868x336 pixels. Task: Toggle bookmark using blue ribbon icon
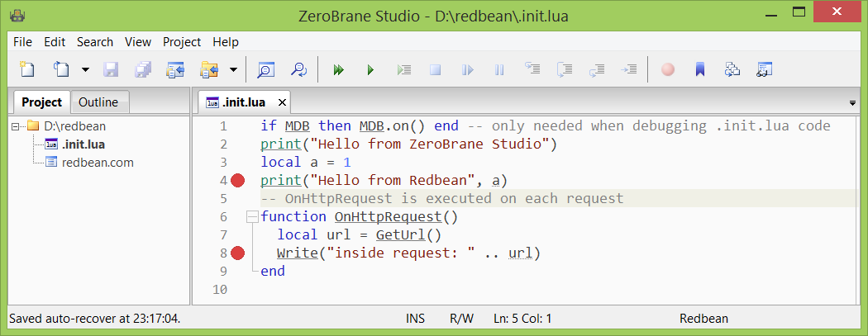tap(699, 69)
